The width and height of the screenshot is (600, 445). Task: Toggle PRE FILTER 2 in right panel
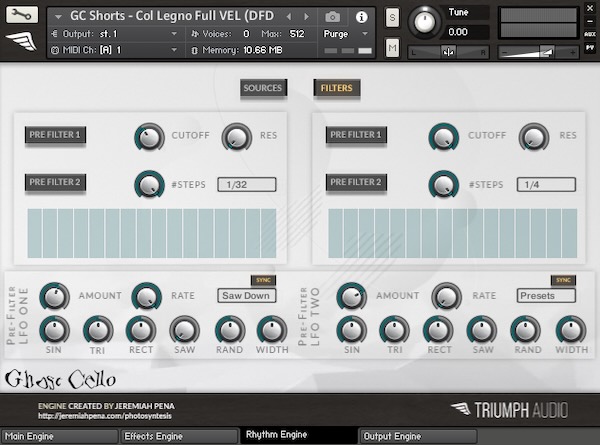tap(356, 182)
